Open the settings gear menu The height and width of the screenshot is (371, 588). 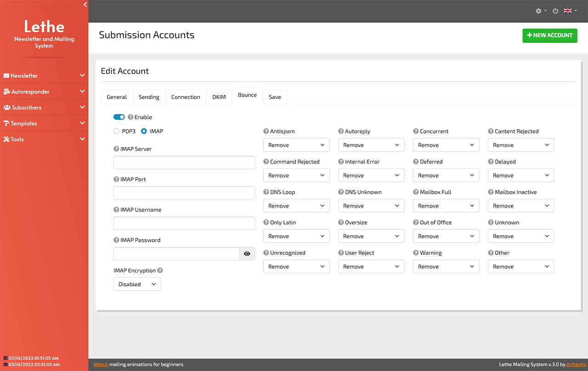[541, 11]
